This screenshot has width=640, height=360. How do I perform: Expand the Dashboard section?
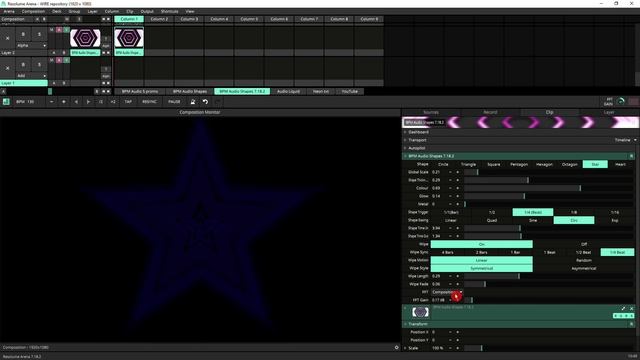pos(405,132)
